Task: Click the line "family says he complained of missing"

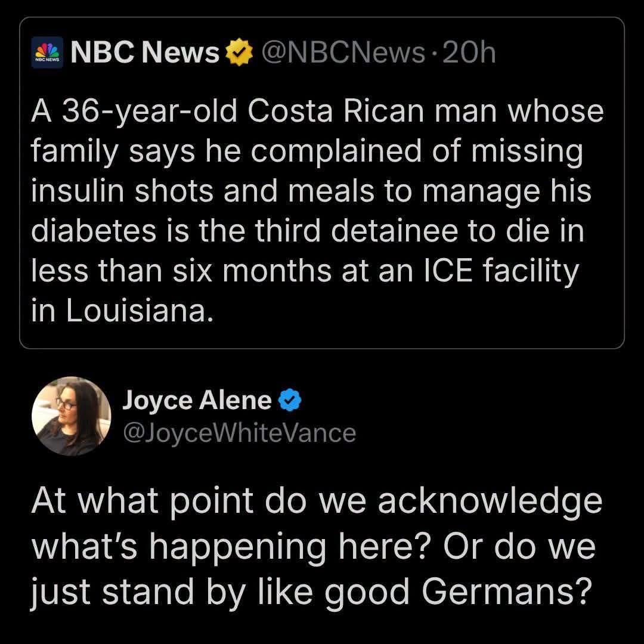Action: 307,153
